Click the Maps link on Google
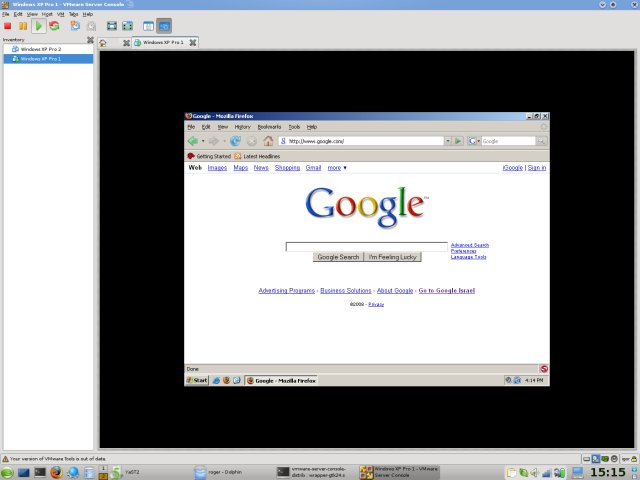Image resolution: width=640 pixels, height=480 pixels. [x=241, y=168]
